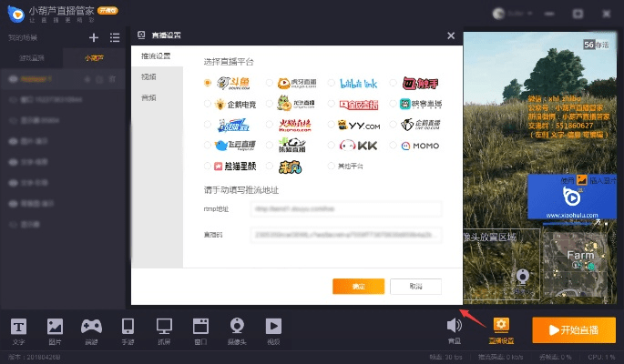The height and width of the screenshot is (364, 624).
Task: Select the 熊猫直播 platform radio button
Action: 270,145
